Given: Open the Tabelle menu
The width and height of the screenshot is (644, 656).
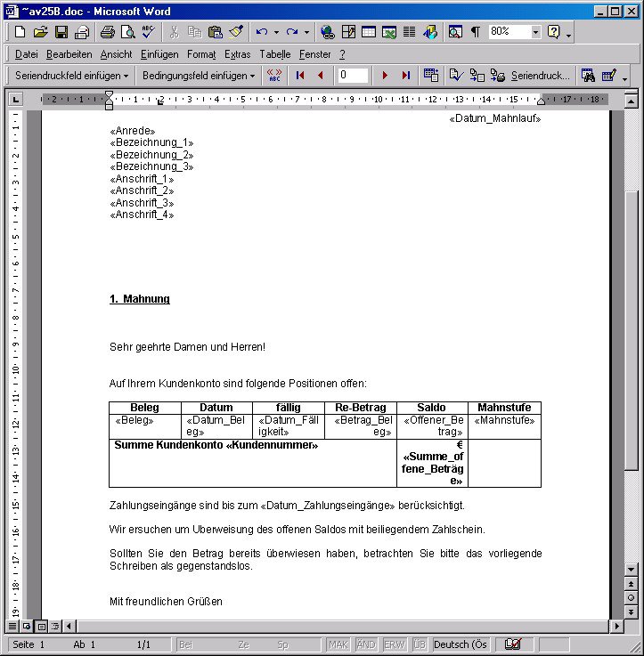Looking at the screenshot, I should [x=274, y=54].
